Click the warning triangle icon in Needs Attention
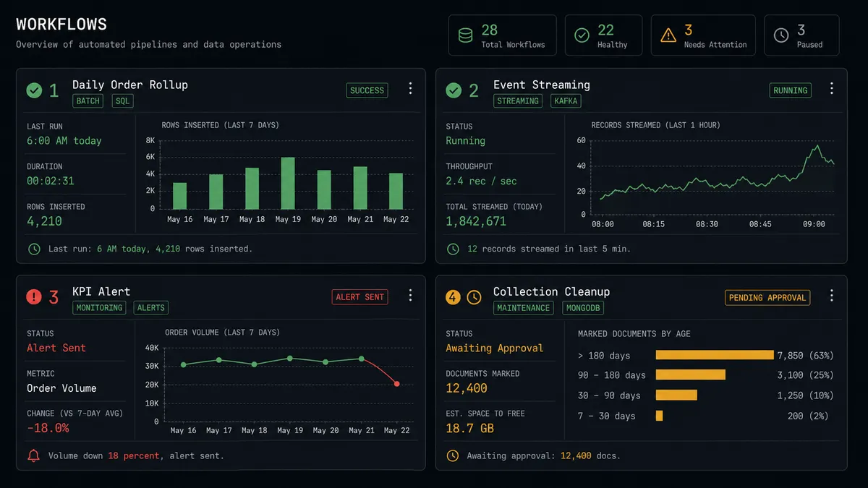868x488 pixels. pos(668,35)
